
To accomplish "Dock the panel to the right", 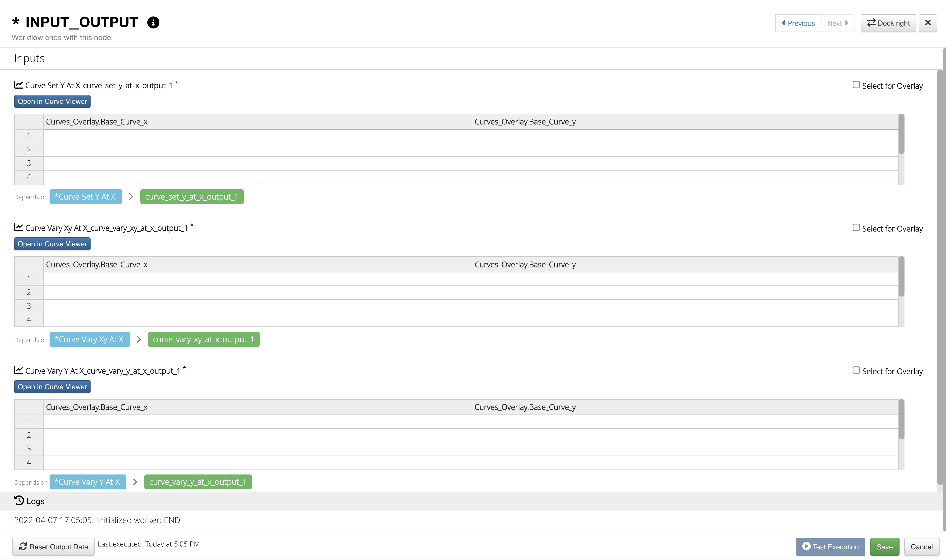I will [888, 23].
